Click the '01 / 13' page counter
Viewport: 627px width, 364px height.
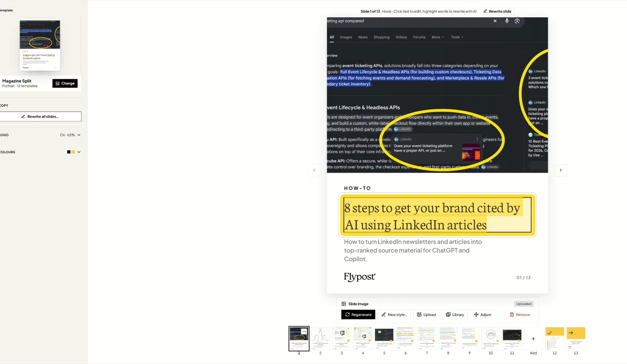pos(523,277)
